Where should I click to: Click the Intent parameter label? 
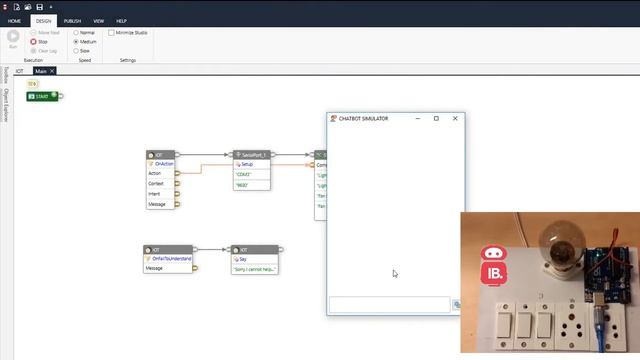pyautogui.click(x=154, y=194)
